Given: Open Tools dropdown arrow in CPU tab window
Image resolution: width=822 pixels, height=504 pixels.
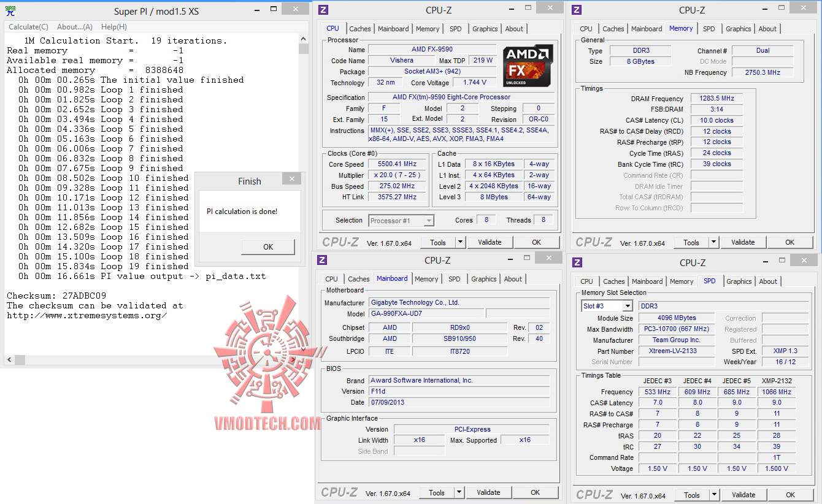Looking at the screenshot, I should click(460, 242).
